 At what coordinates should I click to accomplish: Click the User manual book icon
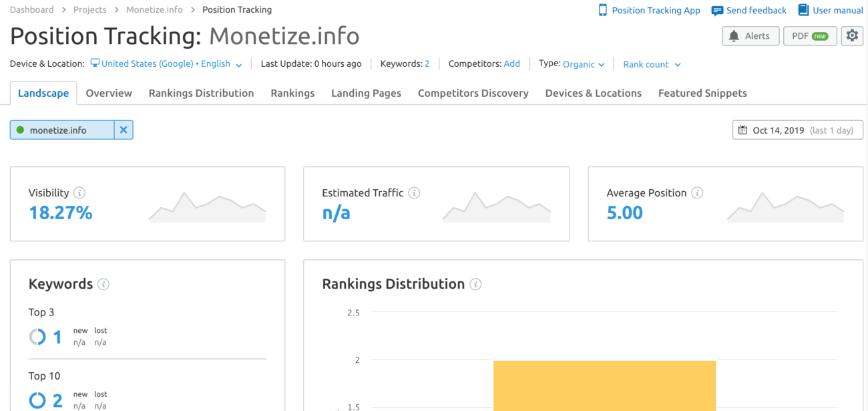[803, 10]
